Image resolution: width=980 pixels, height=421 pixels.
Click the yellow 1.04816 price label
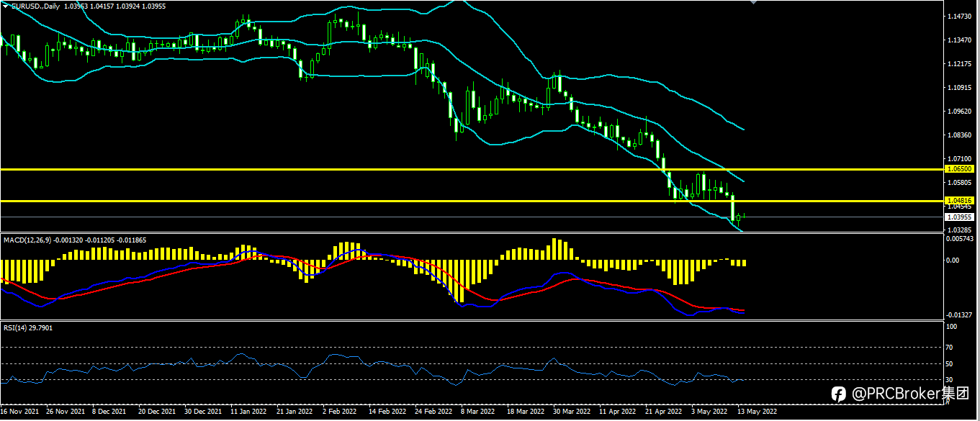[x=960, y=200]
